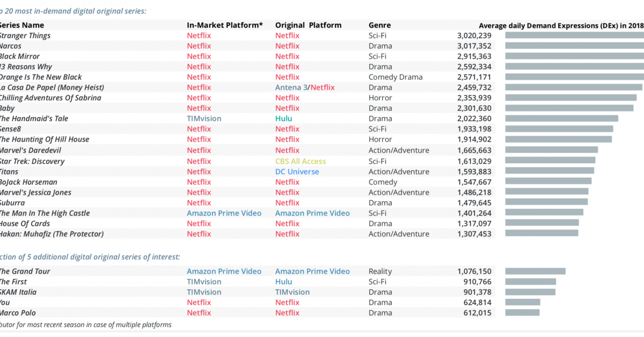The image size is (644, 337).
Task: Select the demand bar for Narcos
Action: coord(574,46)
